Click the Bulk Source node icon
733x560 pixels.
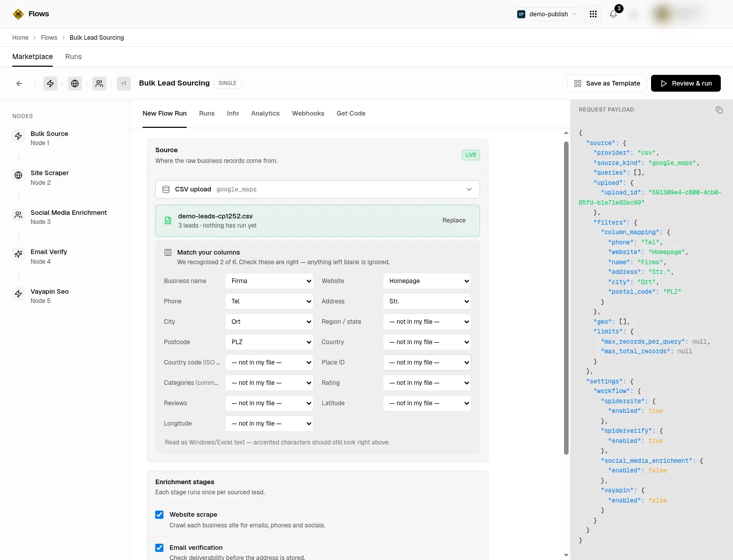[x=18, y=136]
